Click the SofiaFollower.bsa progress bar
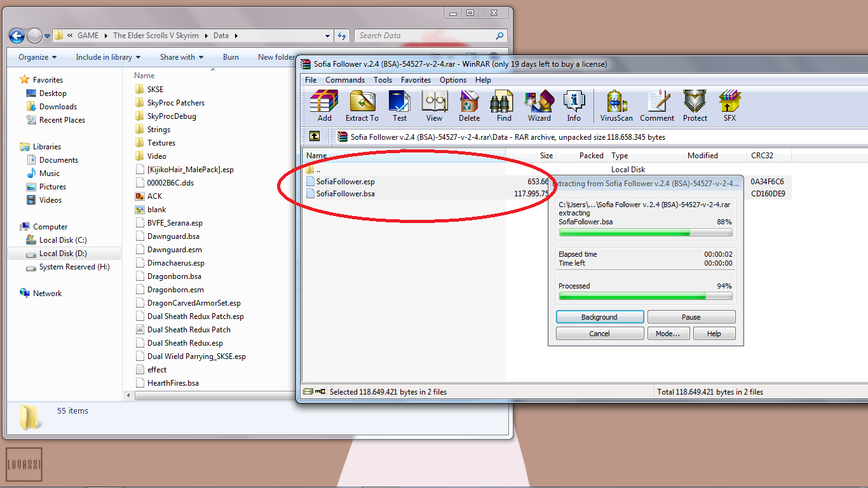868x488 pixels. (646, 233)
